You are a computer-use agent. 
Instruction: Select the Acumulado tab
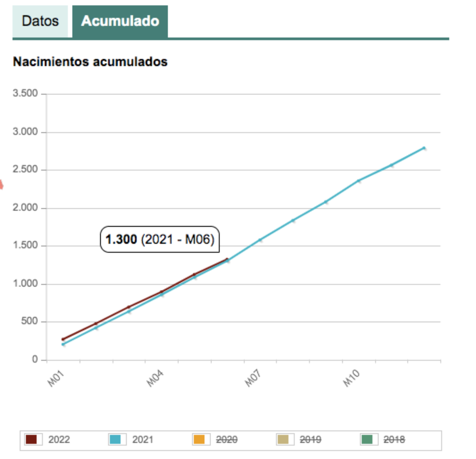pyautogui.click(x=119, y=21)
